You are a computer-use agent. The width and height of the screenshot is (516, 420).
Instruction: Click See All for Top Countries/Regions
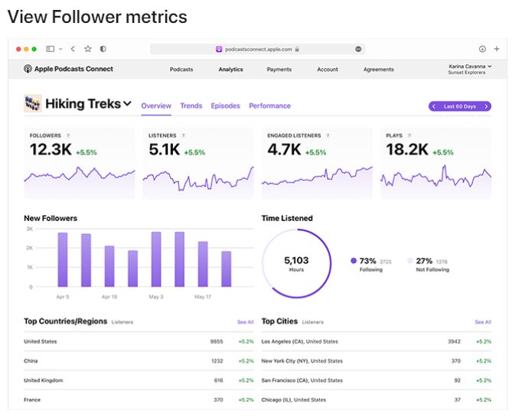(246, 322)
